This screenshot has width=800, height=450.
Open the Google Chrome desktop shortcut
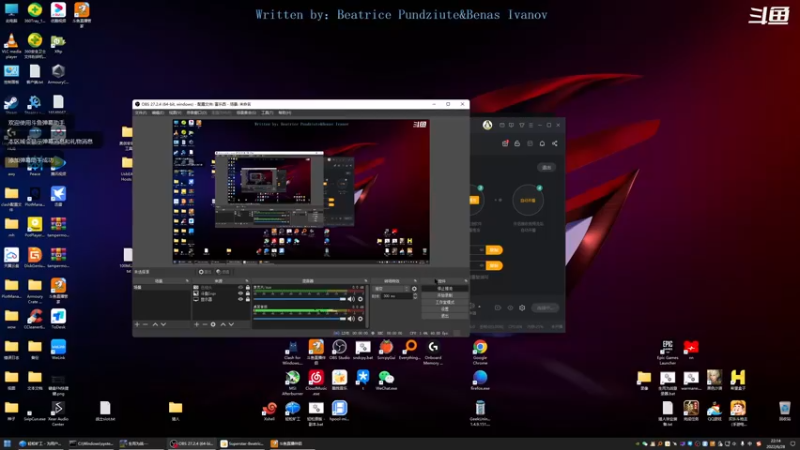tap(480, 353)
